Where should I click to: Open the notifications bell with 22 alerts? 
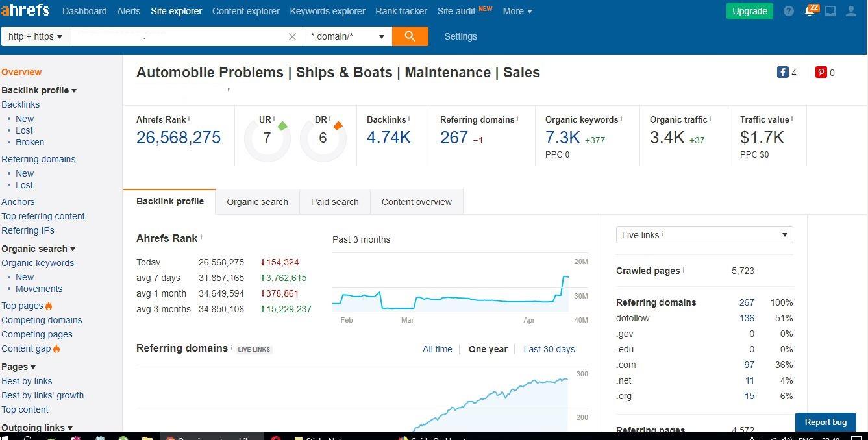pos(810,11)
